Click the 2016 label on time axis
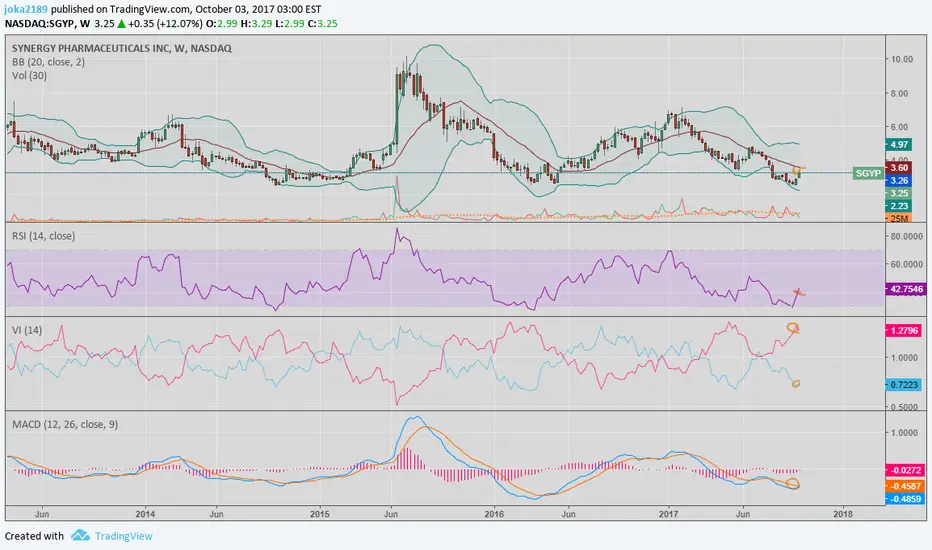This screenshot has height=550, width=932. point(494,514)
